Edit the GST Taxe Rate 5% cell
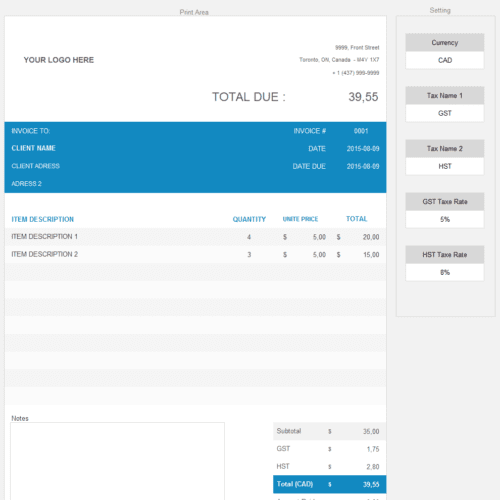 (x=444, y=219)
